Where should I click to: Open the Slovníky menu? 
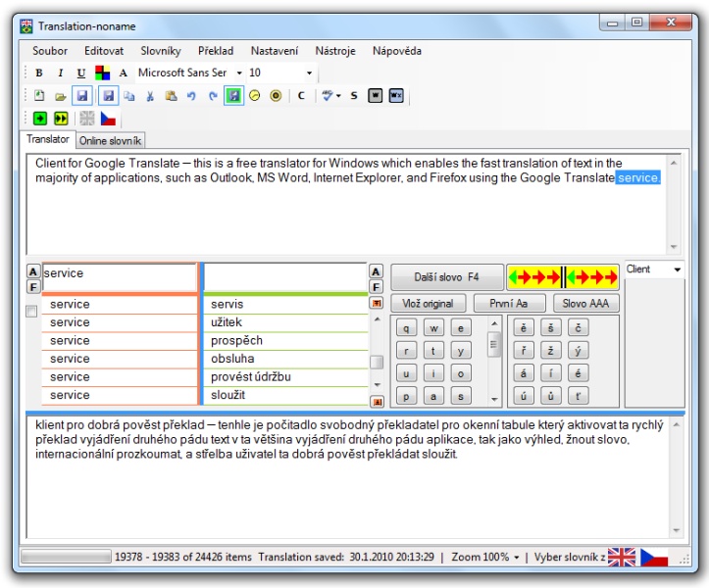click(x=161, y=51)
